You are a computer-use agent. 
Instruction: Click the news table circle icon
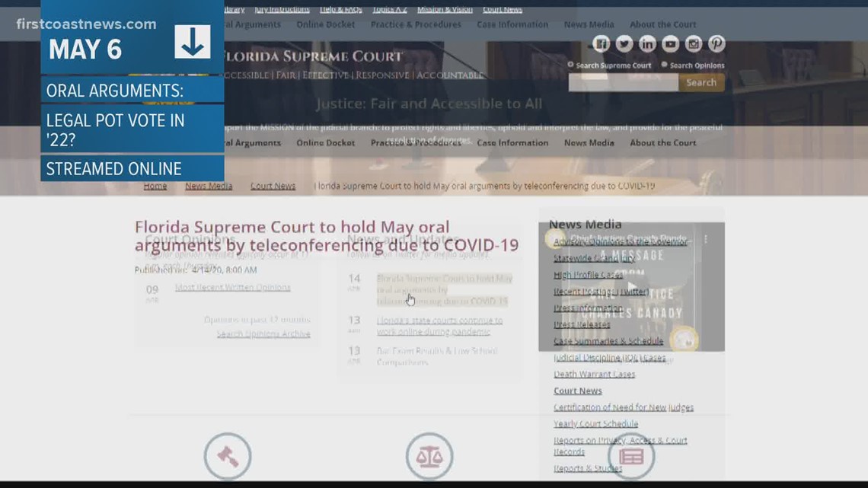[631, 456]
